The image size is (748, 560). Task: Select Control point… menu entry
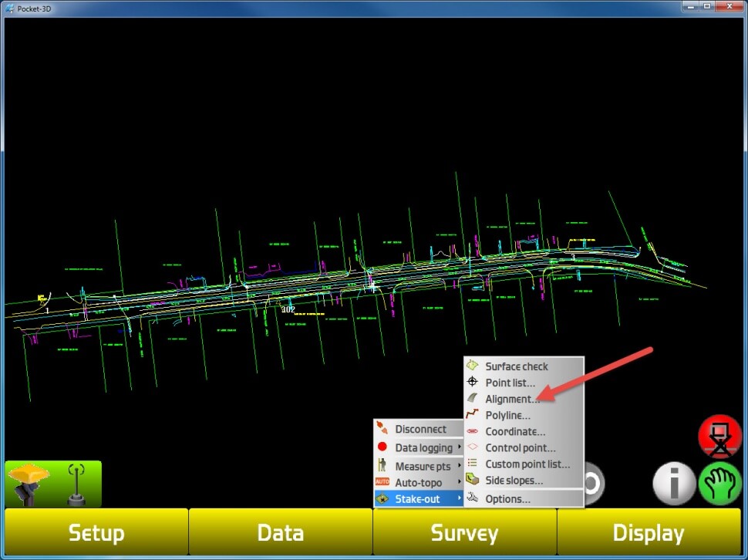(x=520, y=448)
